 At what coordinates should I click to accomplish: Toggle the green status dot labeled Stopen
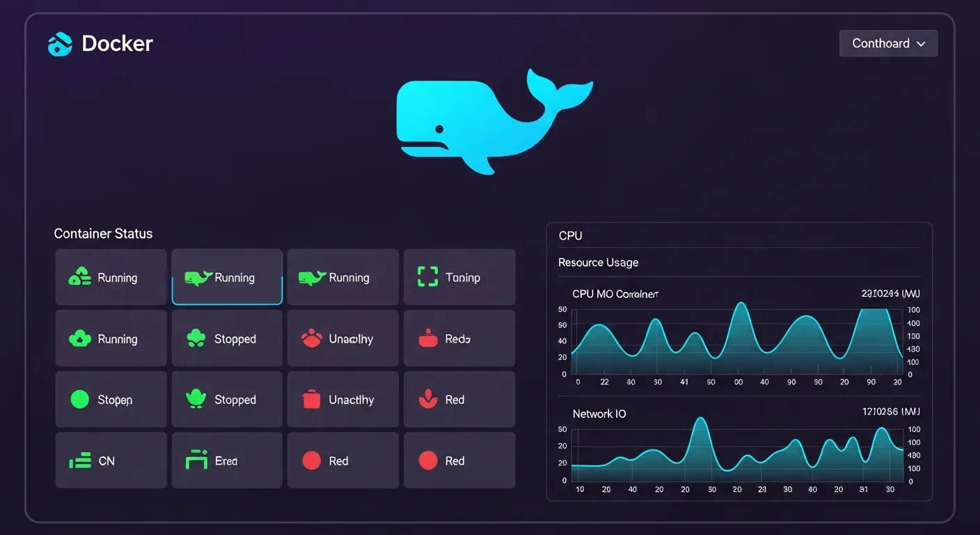coord(79,399)
